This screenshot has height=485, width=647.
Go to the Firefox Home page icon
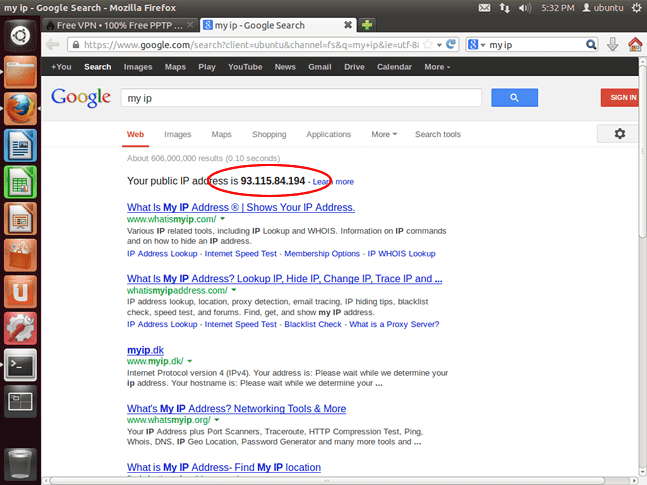click(635, 44)
